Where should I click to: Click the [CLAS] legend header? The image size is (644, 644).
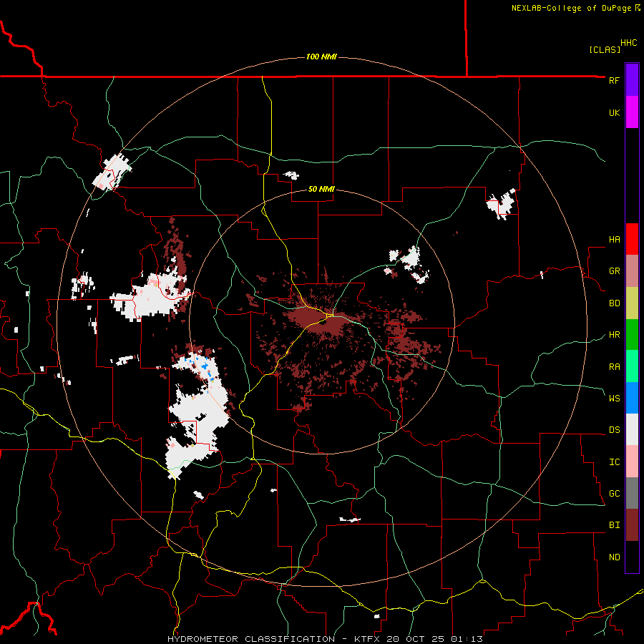pos(605,49)
